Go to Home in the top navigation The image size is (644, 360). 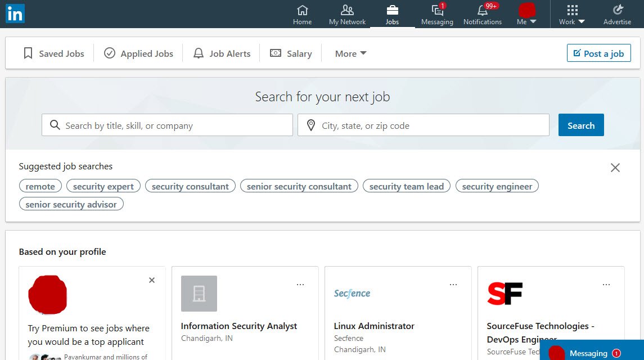pos(302,15)
